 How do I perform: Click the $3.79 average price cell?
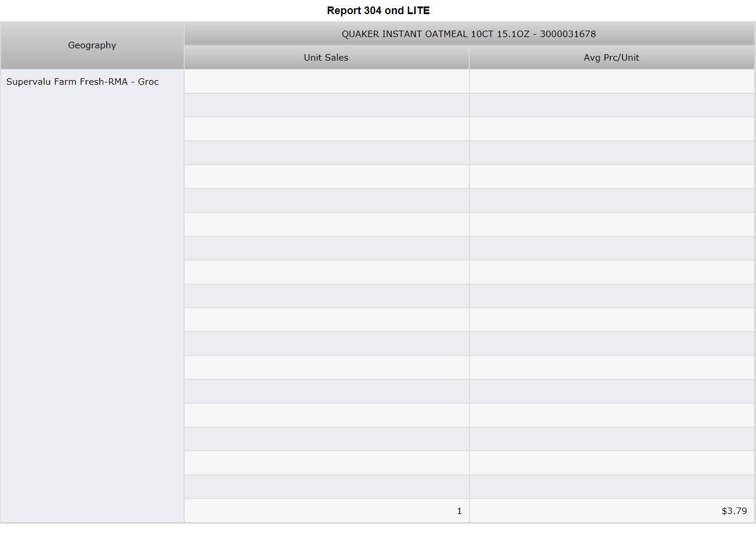pos(612,510)
